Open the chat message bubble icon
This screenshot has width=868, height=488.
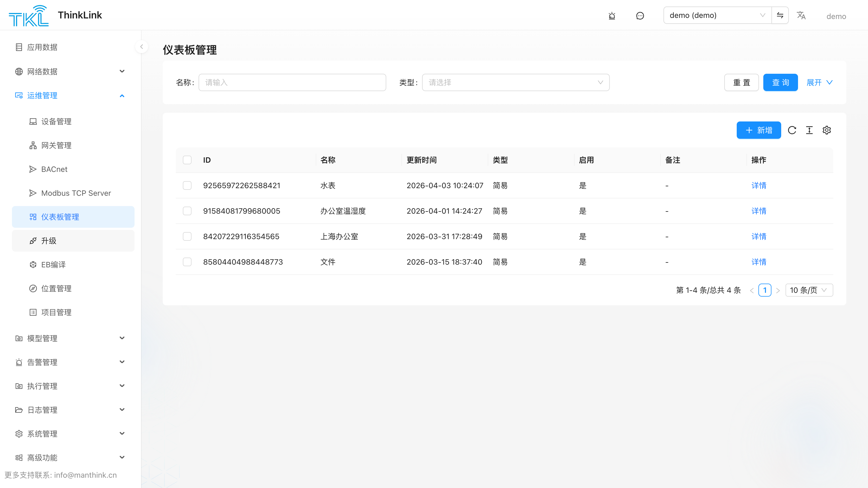point(640,15)
